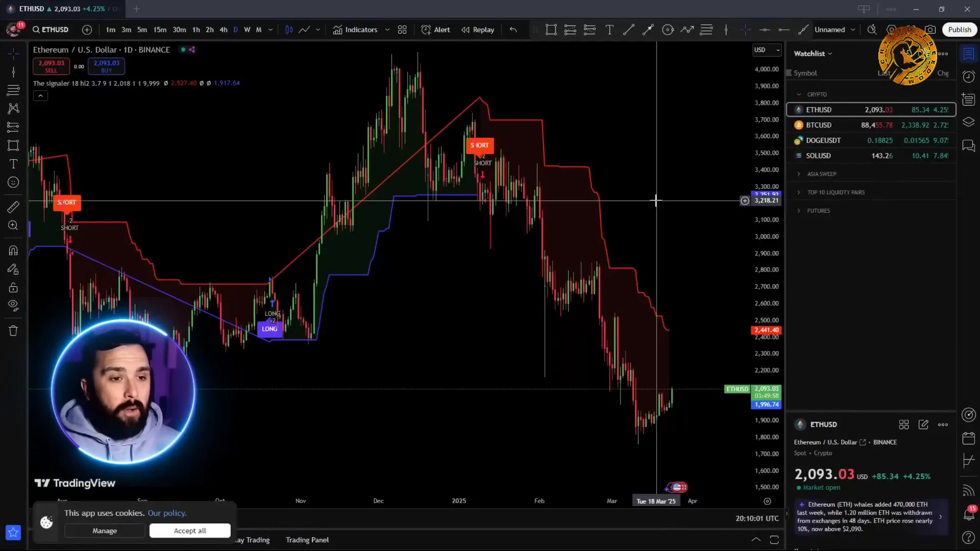This screenshot has width=980, height=551.
Task: Open the Indicators dialog
Action: coord(355,30)
